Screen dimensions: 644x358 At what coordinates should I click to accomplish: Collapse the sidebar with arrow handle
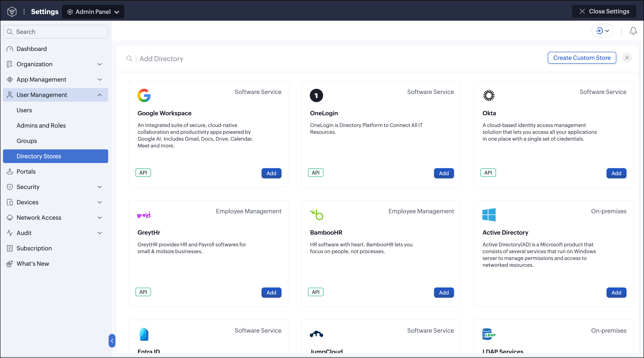point(112,341)
